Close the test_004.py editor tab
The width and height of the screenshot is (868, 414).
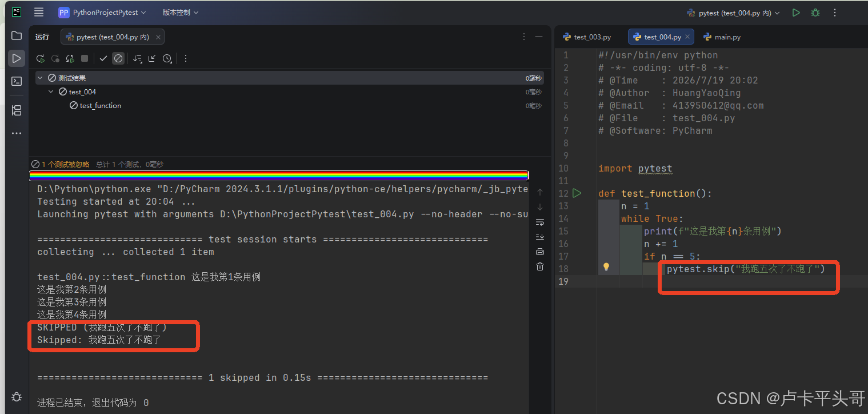click(x=688, y=37)
